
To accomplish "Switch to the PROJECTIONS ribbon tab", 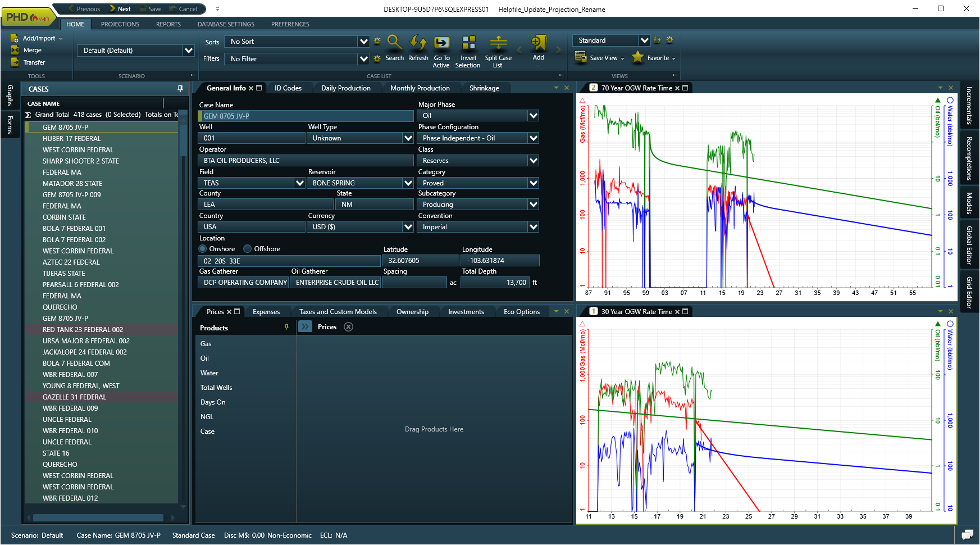I will (120, 24).
